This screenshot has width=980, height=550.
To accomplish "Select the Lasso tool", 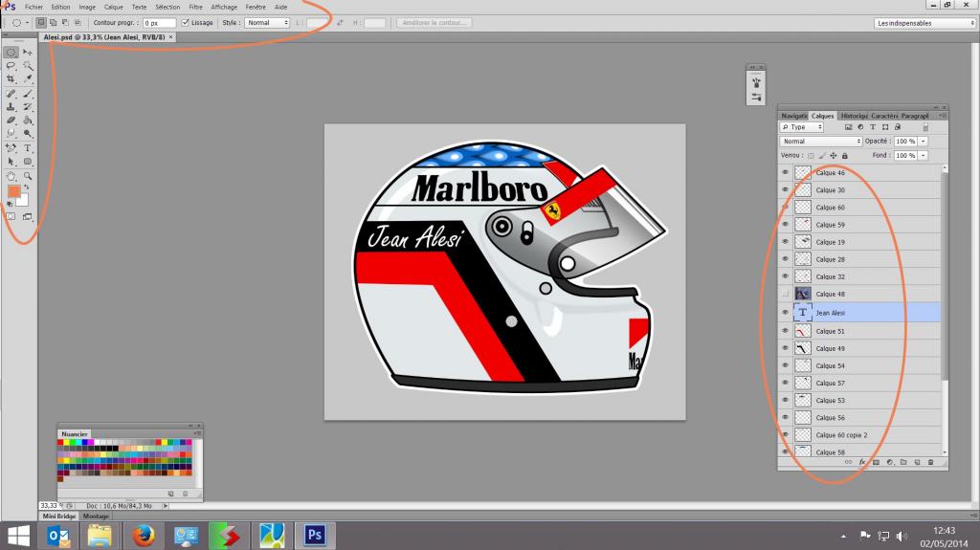I will tap(11, 66).
